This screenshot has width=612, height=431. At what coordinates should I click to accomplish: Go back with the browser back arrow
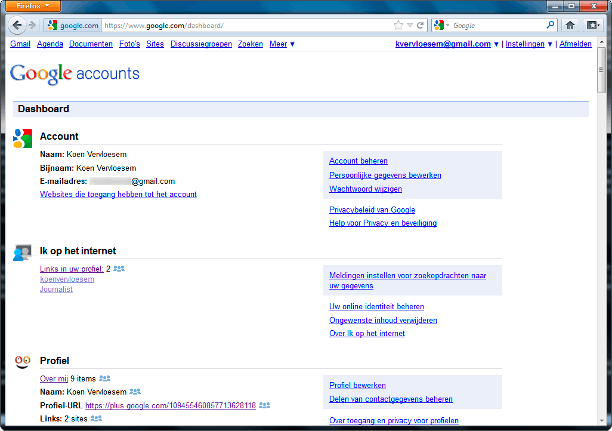tap(17, 25)
